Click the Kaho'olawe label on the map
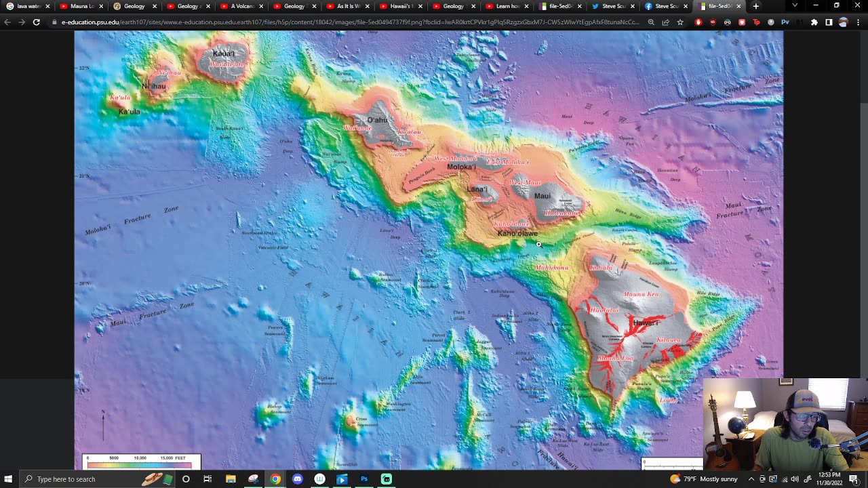The width and height of the screenshot is (868, 488). 517,233
